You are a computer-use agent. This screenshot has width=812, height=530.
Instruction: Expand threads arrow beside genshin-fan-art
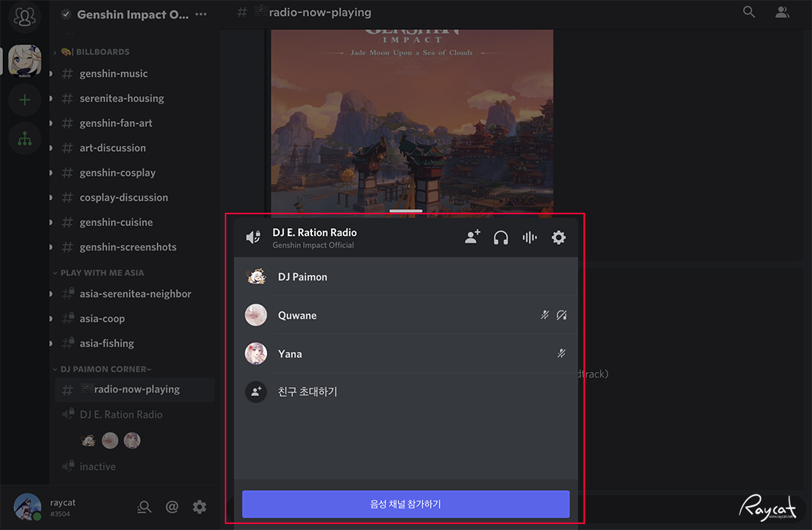(51, 123)
